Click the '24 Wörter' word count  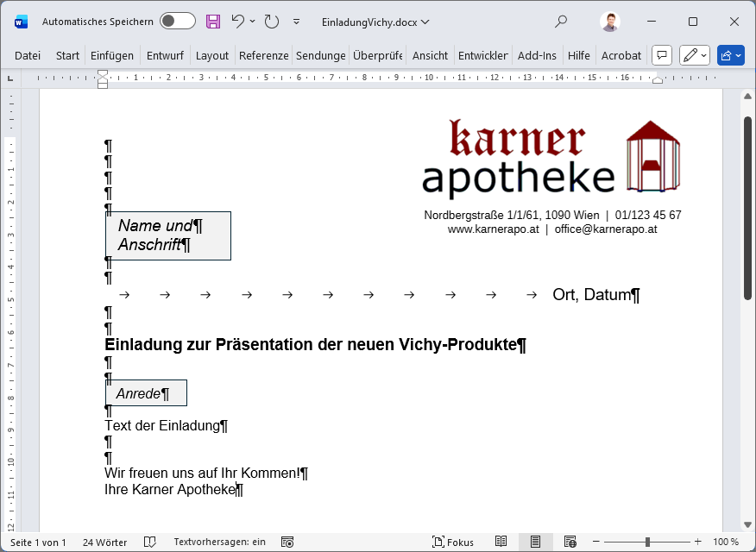pyautogui.click(x=104, y=542)
